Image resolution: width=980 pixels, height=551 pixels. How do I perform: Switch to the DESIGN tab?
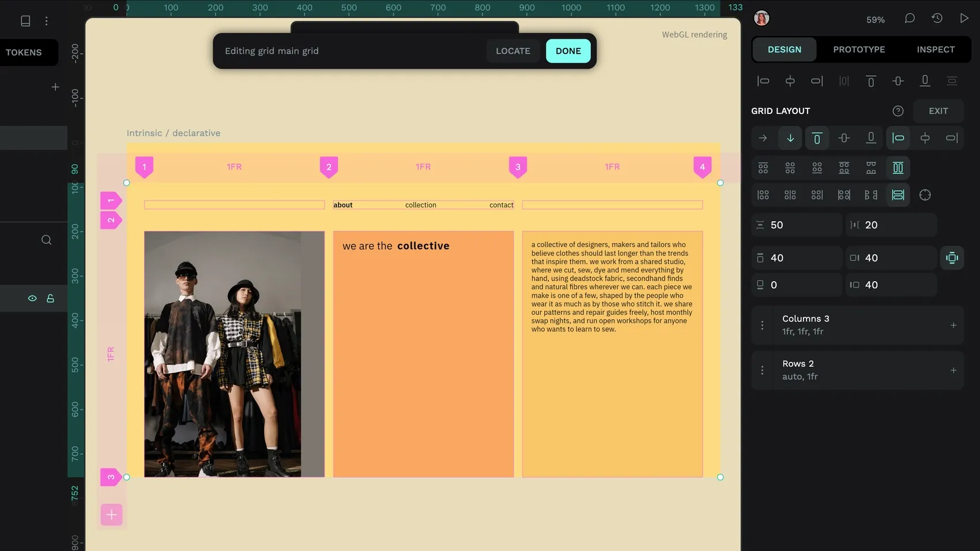tap(785, 50)
